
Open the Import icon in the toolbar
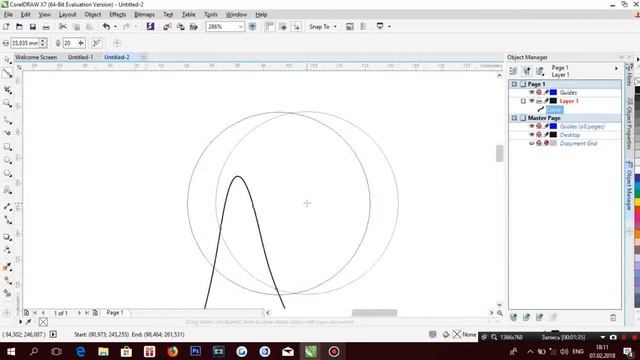167,27
